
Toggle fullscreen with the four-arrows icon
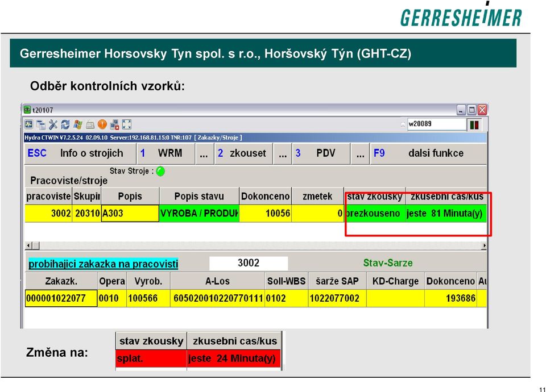(x=127, y=124)
